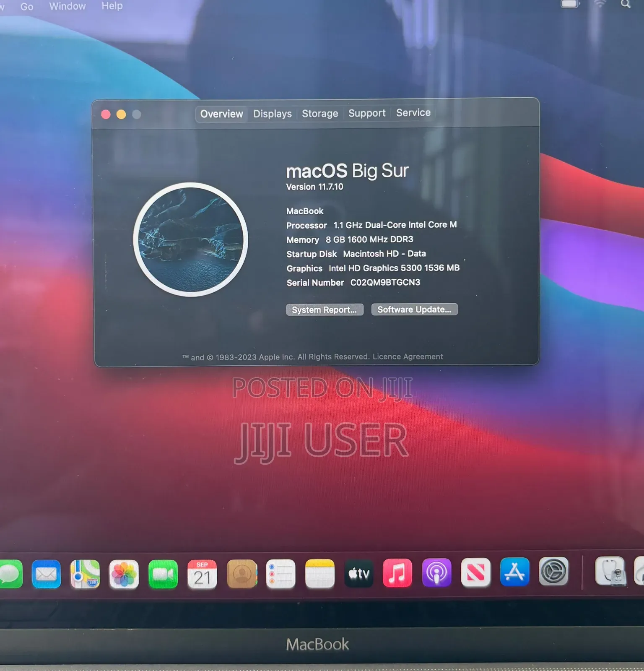Click the serial number C02QM9BTGCN3
Viewport: 644px width, 671px height.
385,283
